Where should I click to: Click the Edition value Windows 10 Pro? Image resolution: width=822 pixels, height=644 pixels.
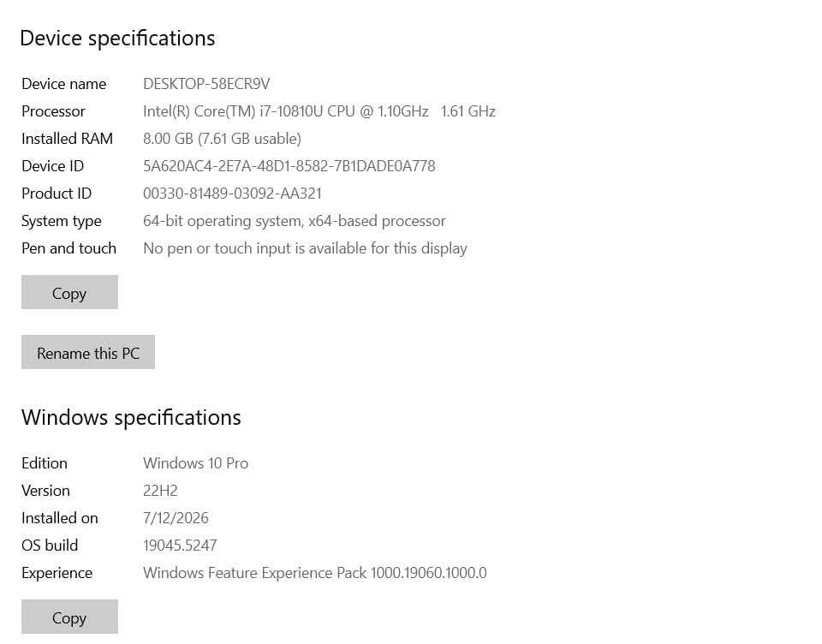(x=195, y=463)
